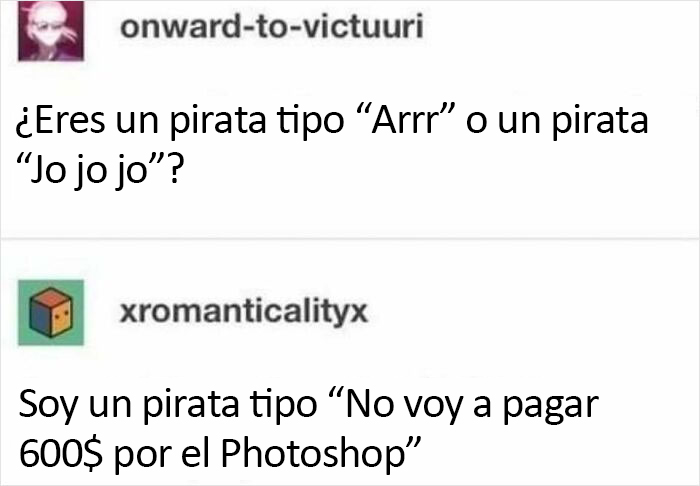The width and height of the screenshot is (700, 486).
Task: Click the xromanticalityx cube avatar
Action: pos(51,312)
